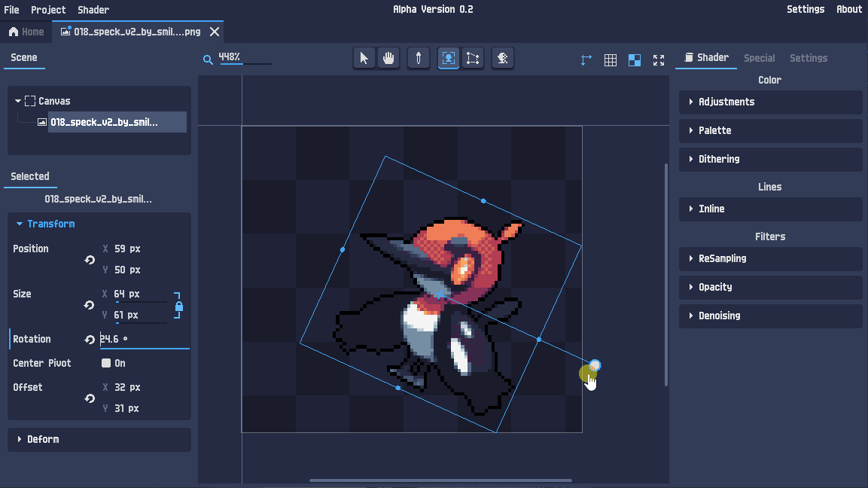868x488 pixels.
Task: Reset the Rotation value
Action: [x=90, y=340]
